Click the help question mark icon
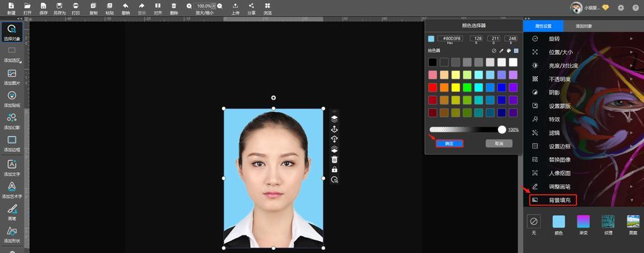644x253 pixels. tap(635, 8)
